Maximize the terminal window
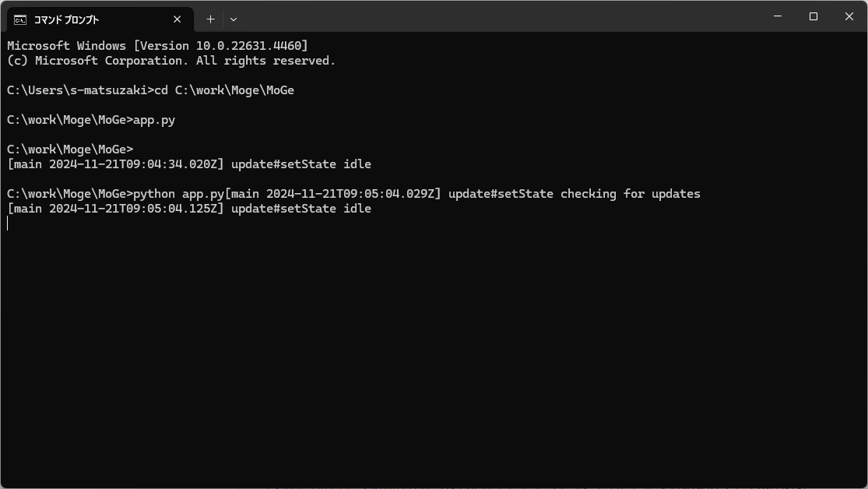This screenshot has height=489, width=868. pos(814,16)
